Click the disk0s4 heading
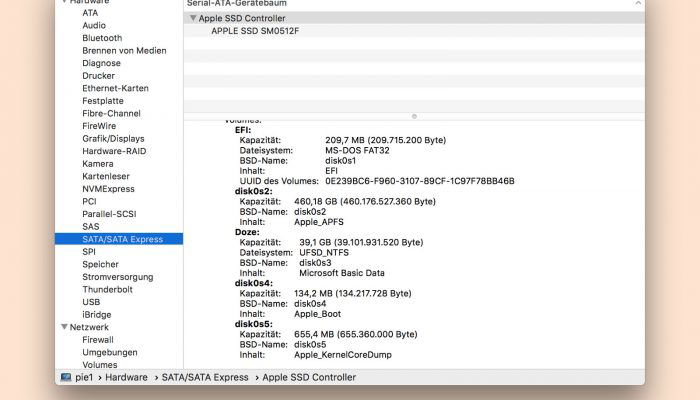The image size is (700, 400). click(x=254, y=283)
